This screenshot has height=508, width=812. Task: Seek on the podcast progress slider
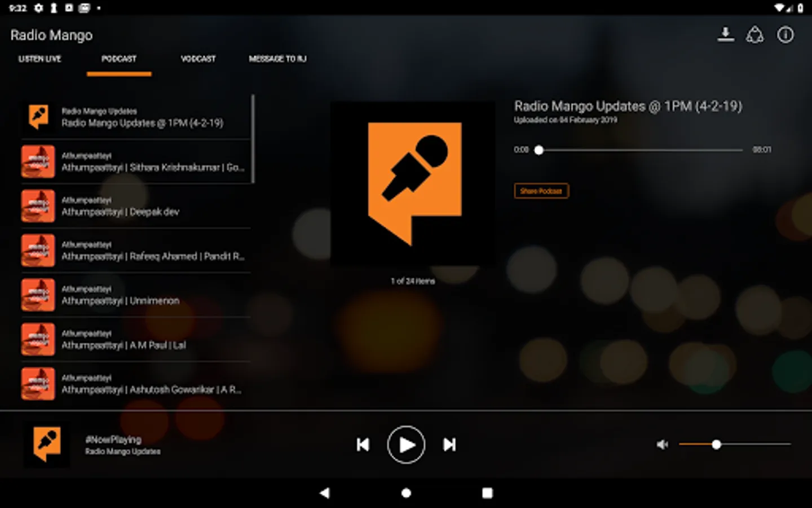pos(641,150)
